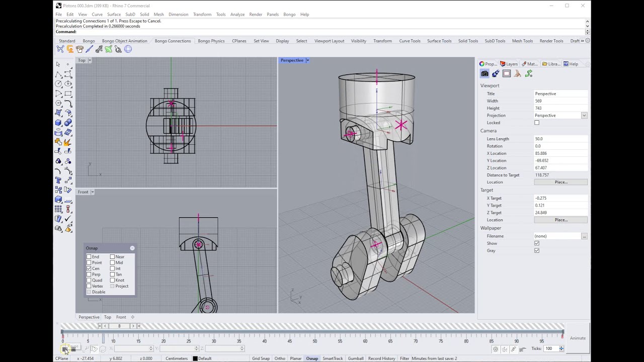Enable the Perp osnap checkbox
Screen dimensions: 644x362
(x=89, y=275)
